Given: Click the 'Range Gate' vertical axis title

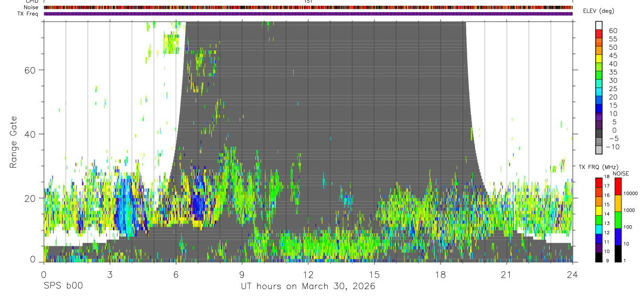Looking at the screenshot, I should click(x=13, y=142).
